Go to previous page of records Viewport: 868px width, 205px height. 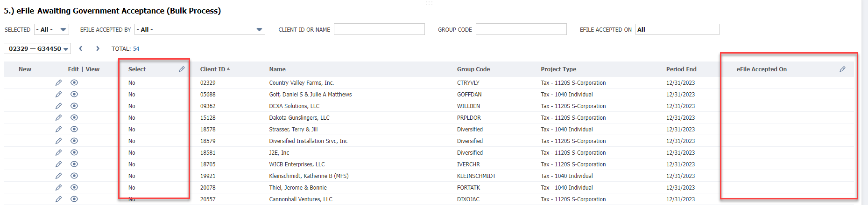pyautogui.click(x=81, y=48)
